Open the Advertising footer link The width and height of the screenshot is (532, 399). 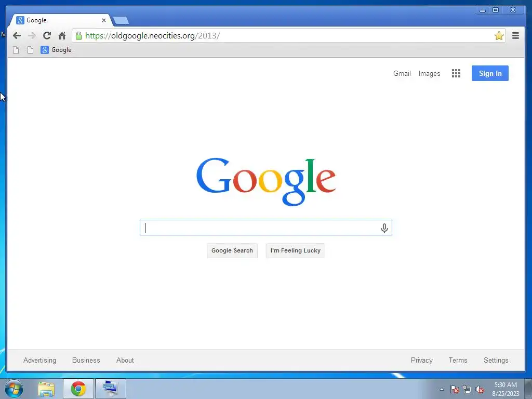pos(39,361)
